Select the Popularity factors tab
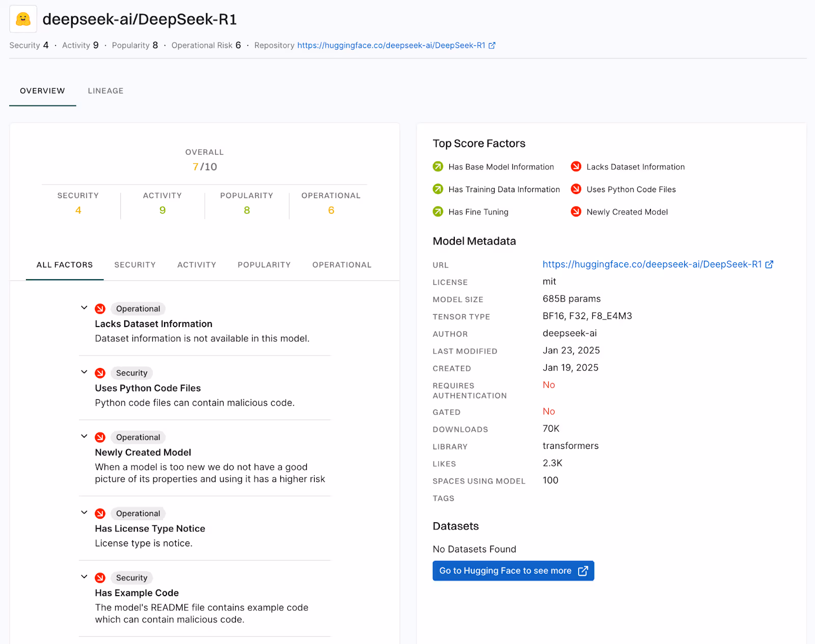Viewport: 815px width, 644px height. pos(264,265)
